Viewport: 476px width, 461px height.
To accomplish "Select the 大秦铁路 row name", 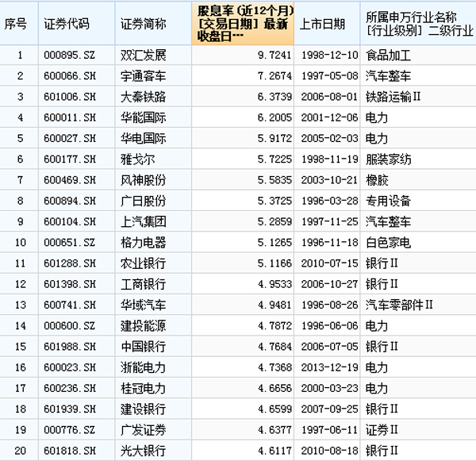I will [143, 98].
